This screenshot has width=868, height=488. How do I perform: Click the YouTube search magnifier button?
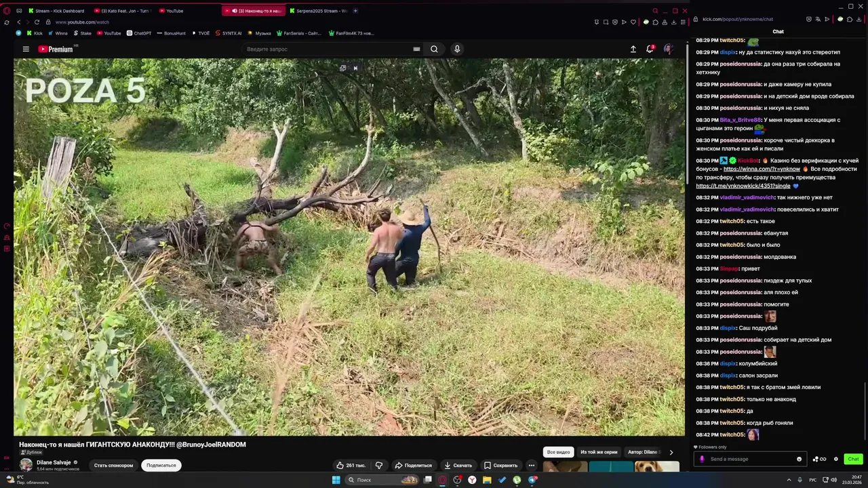[x=434, y=49]
